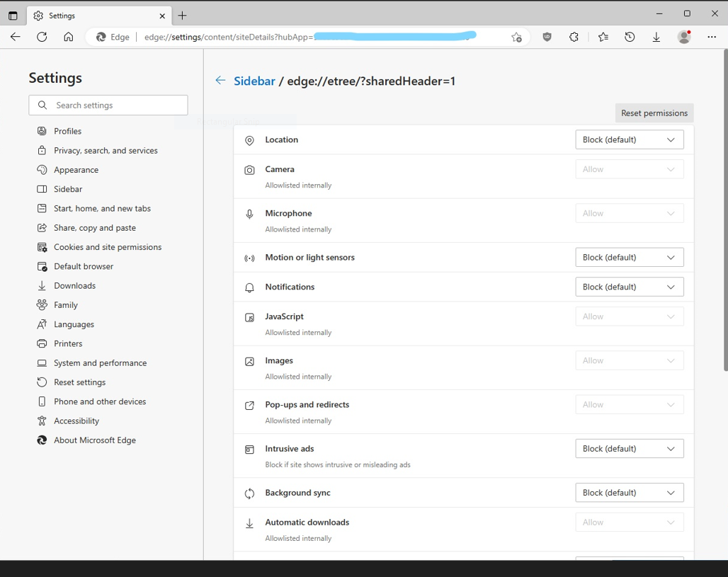728x577 pixels.
Task: Click the Refresh page icon
Action: (42, 37)
